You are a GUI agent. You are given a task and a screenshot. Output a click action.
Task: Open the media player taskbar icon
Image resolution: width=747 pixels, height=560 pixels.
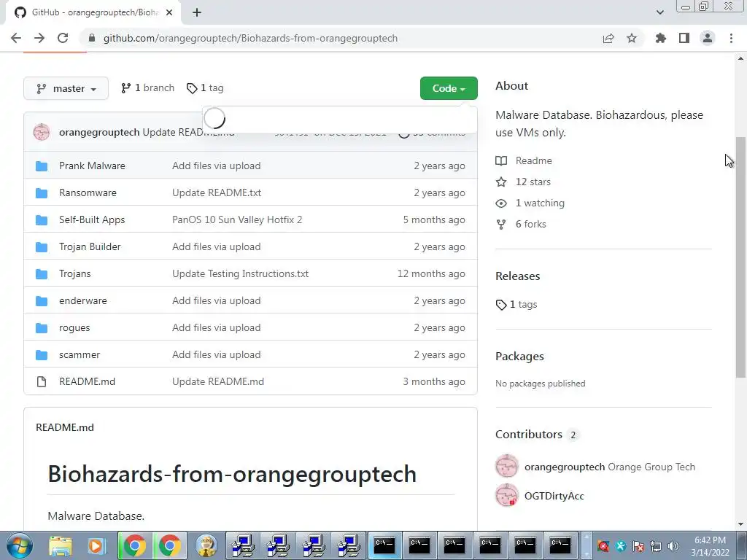click(97, 545)
